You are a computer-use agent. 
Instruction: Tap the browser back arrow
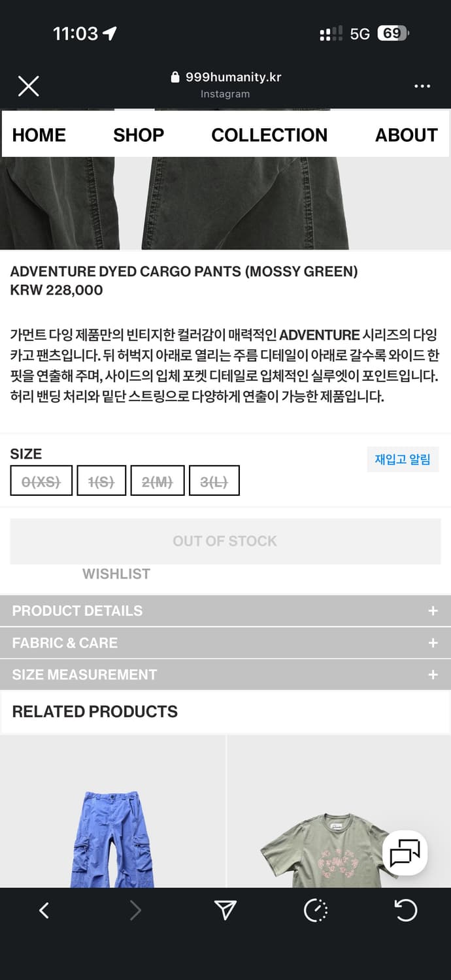click(44, 910)
